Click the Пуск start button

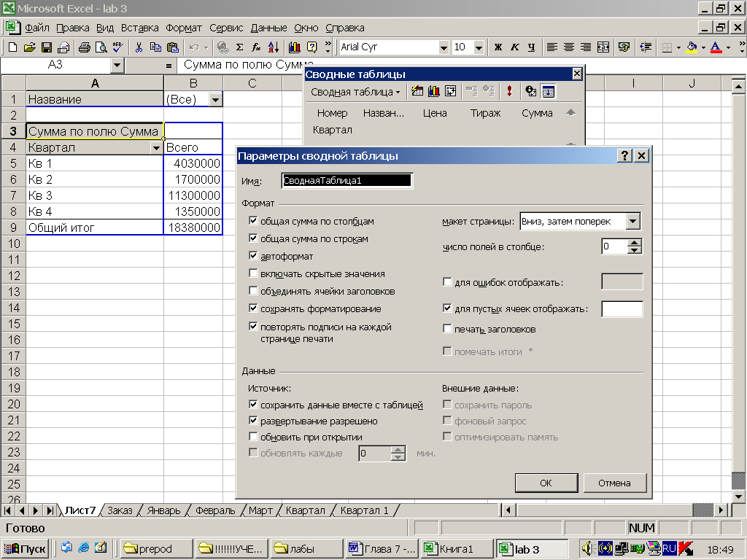click(25, 549)
